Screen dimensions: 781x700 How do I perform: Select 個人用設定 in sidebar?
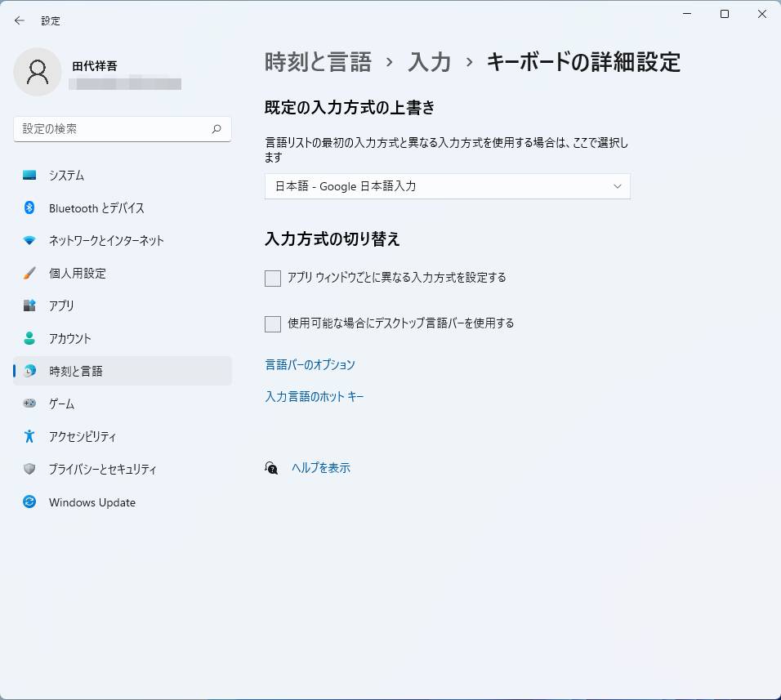(x=123, y=274)
